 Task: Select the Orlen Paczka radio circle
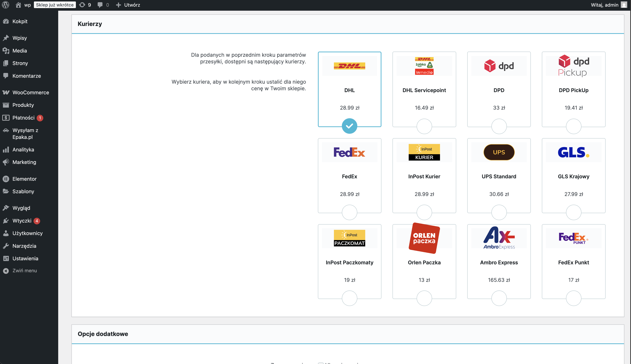[x=424, y=298]
